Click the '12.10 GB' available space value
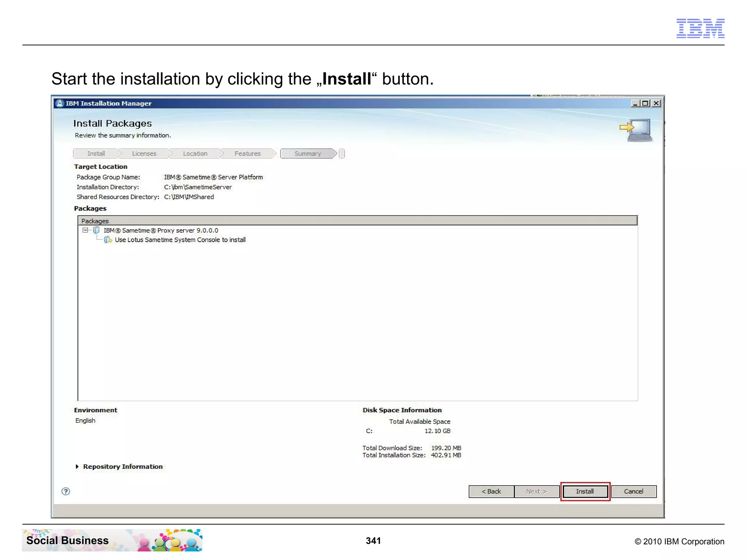Screen dimensions: 747x560 [x=437, y=431]
